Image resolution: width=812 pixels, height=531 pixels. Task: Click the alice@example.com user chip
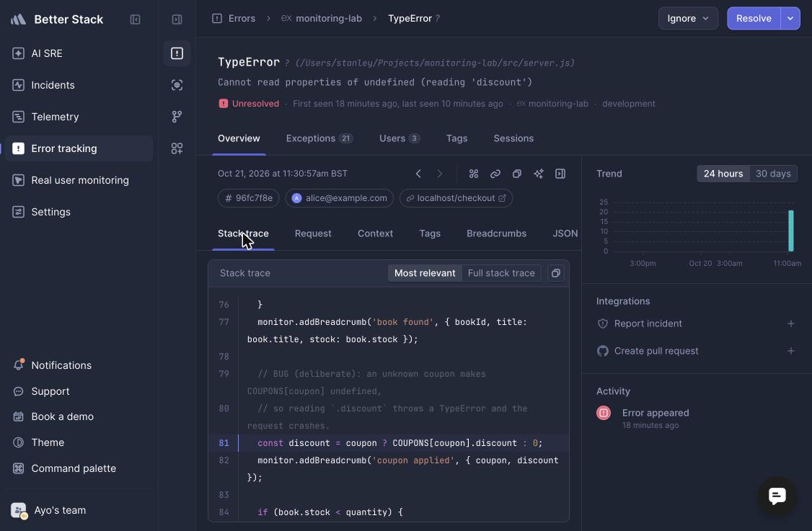340,198
